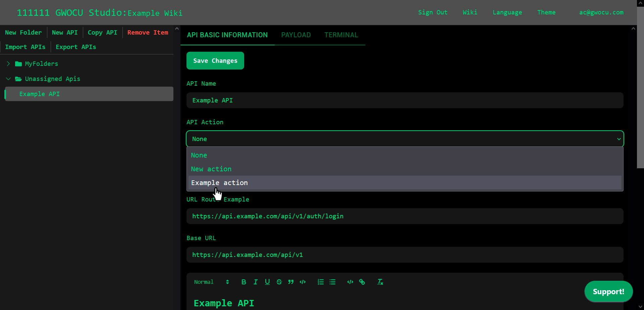
Task: Insert a hyperlink via link icon
Action: pos(362,282)
